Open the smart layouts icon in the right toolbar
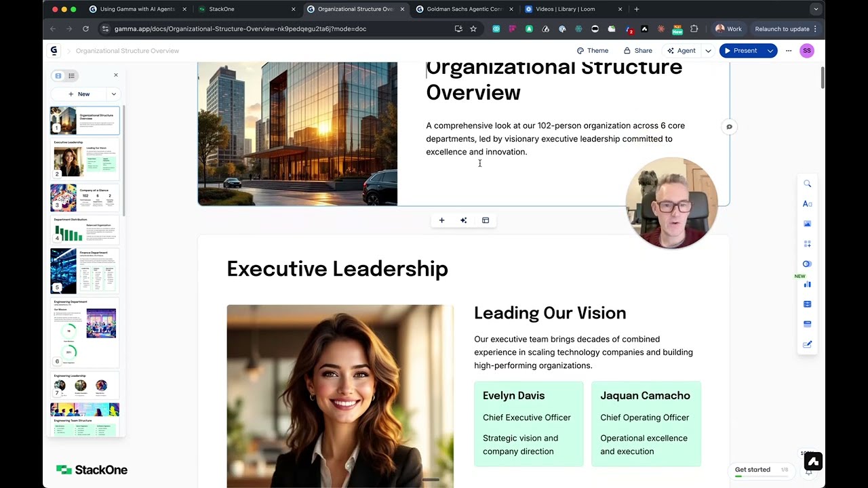Image resolution: width=868 pixels, height=488 pixels. click(807, 264)
